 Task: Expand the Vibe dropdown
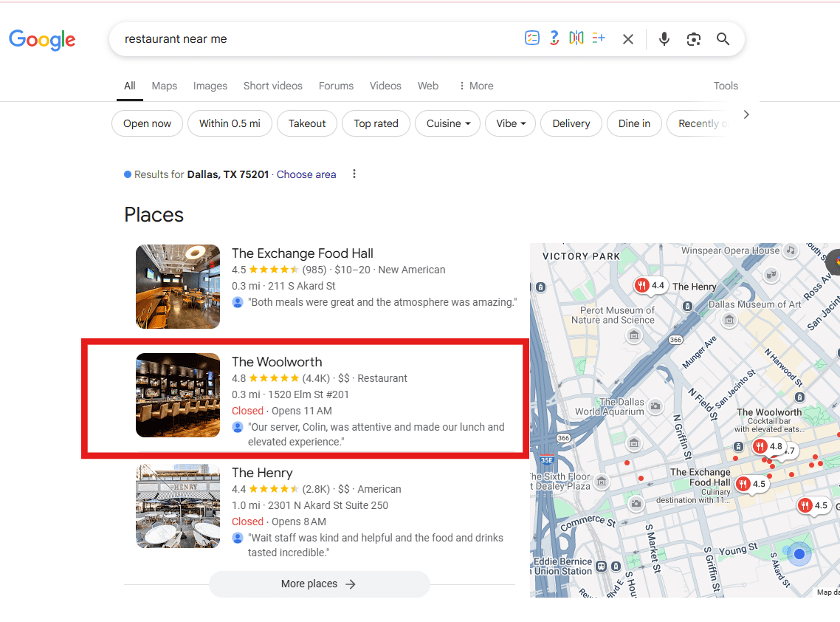pyautogui.click(x=511, y=123)
